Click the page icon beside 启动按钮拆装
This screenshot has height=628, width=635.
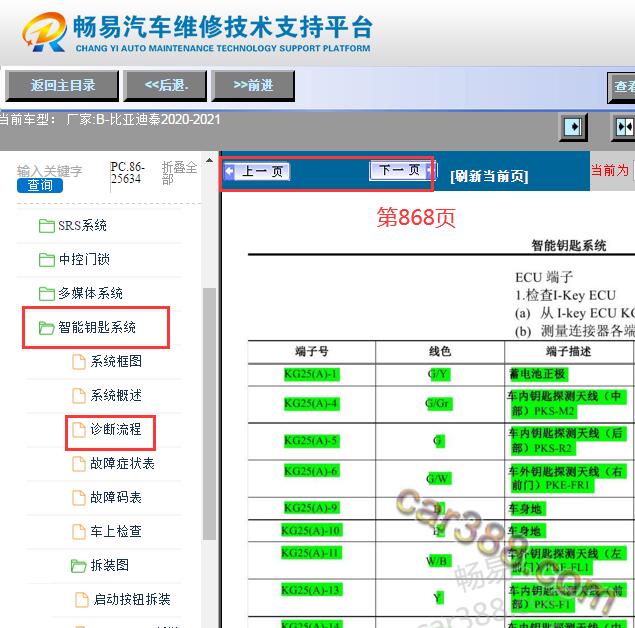click(x=82, y=600)
